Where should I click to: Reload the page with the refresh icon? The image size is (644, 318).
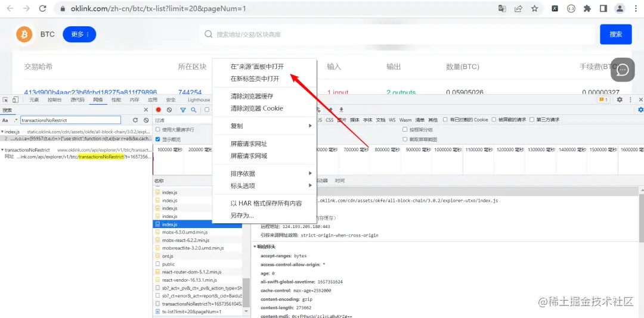pyautogui.click(x=43, y=8)
